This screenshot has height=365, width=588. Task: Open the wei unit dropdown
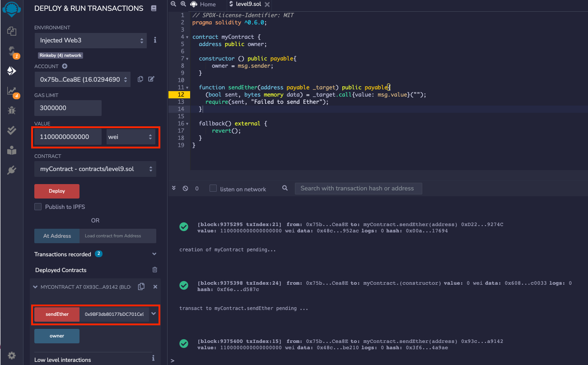(x=131, y=137)
